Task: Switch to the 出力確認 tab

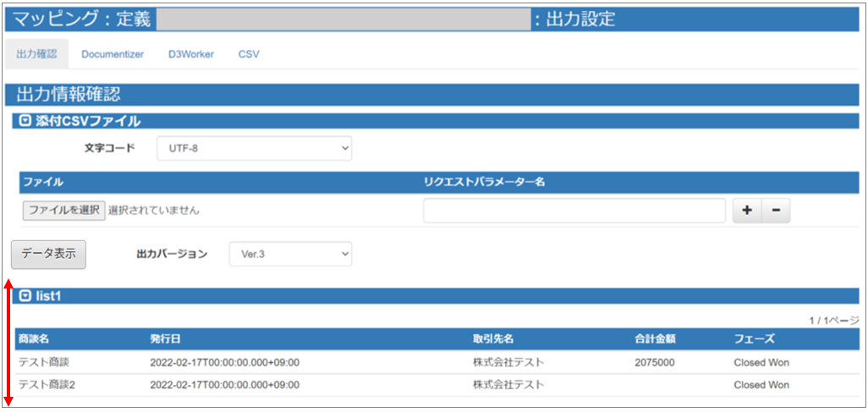Action: (x=36, y=54)
